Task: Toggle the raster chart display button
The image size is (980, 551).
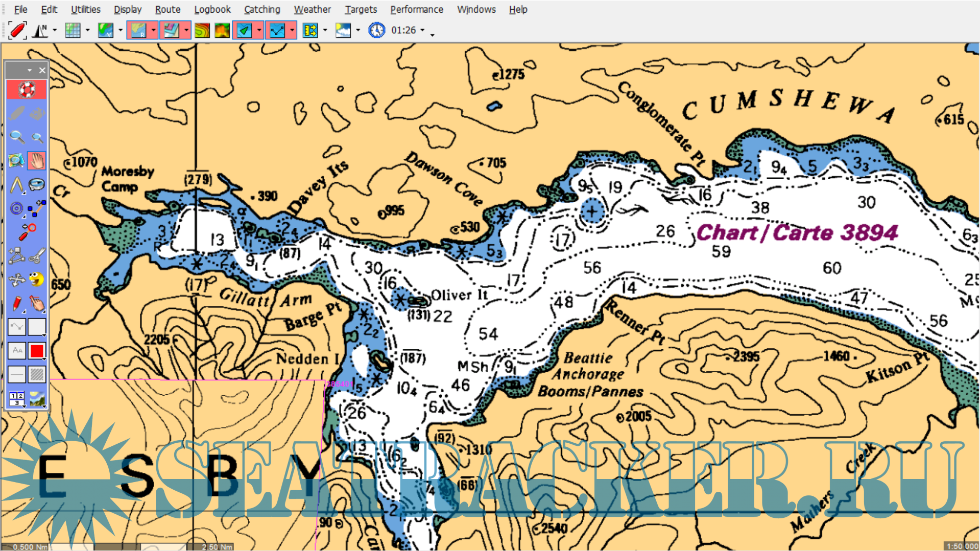Action: click(x=138, y=30)
